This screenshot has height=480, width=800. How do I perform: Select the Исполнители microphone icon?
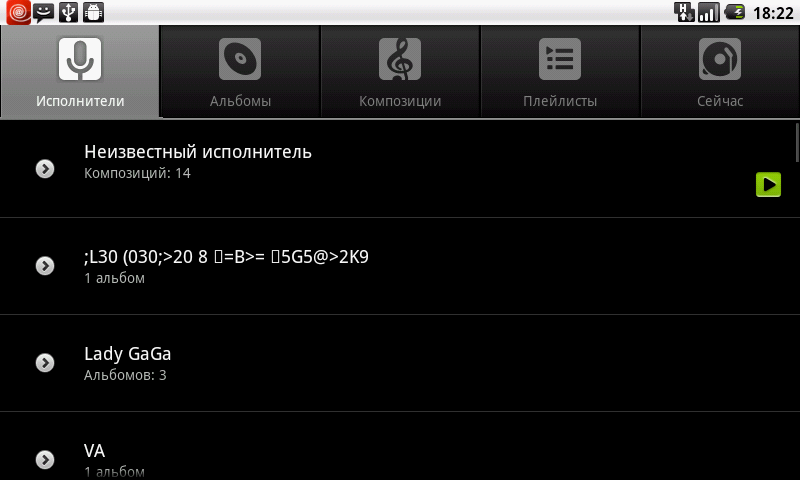tap(80, 59)
